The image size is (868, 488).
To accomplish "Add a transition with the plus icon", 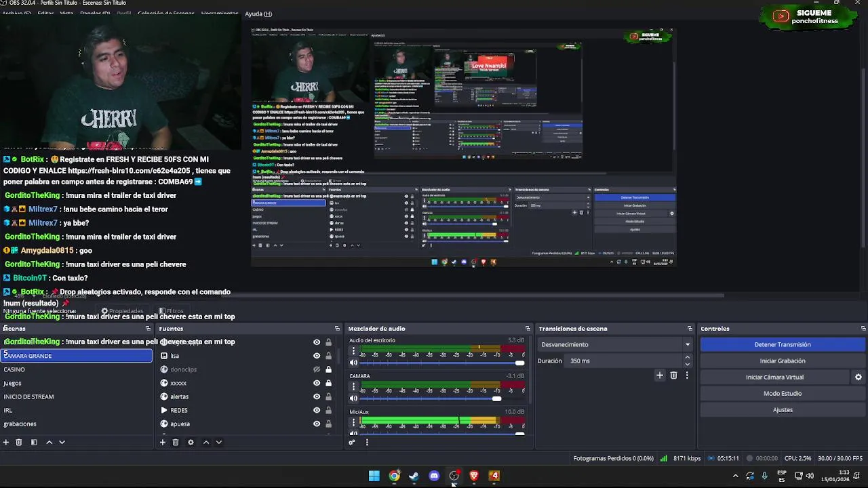I will [x=660, y=375].
